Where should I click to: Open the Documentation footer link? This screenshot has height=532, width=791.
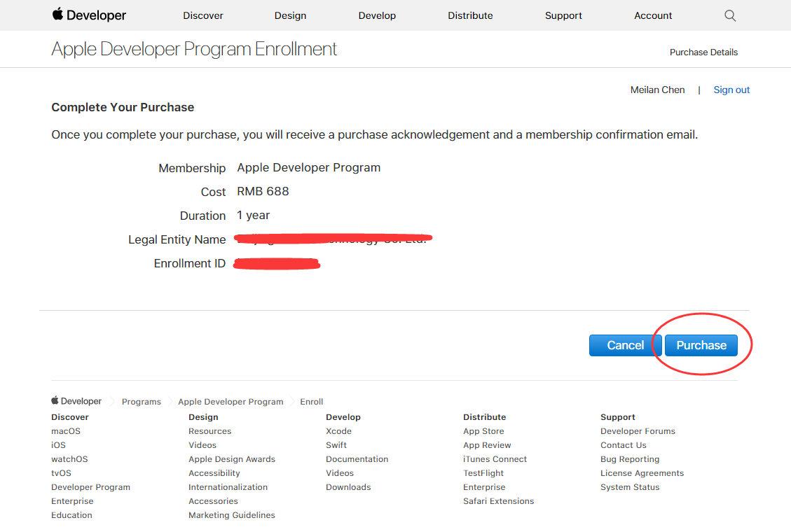pos(357,459)
